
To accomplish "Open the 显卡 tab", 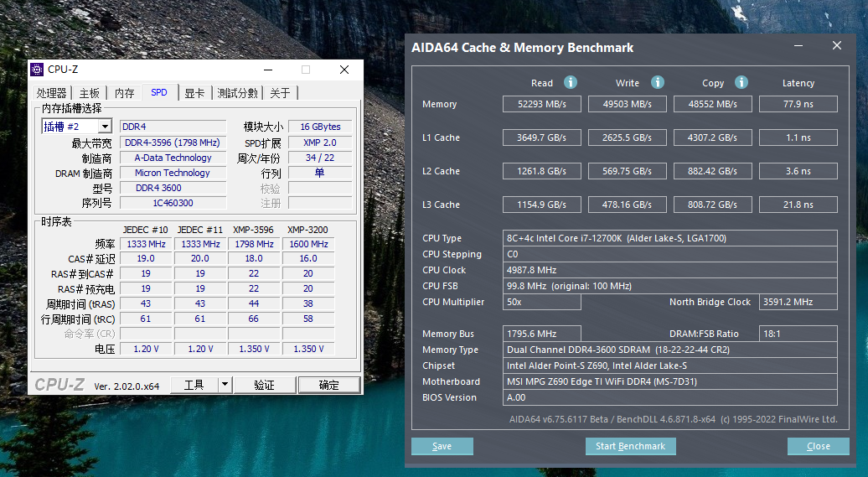I will pyautogui.click(x=194, y=93).
